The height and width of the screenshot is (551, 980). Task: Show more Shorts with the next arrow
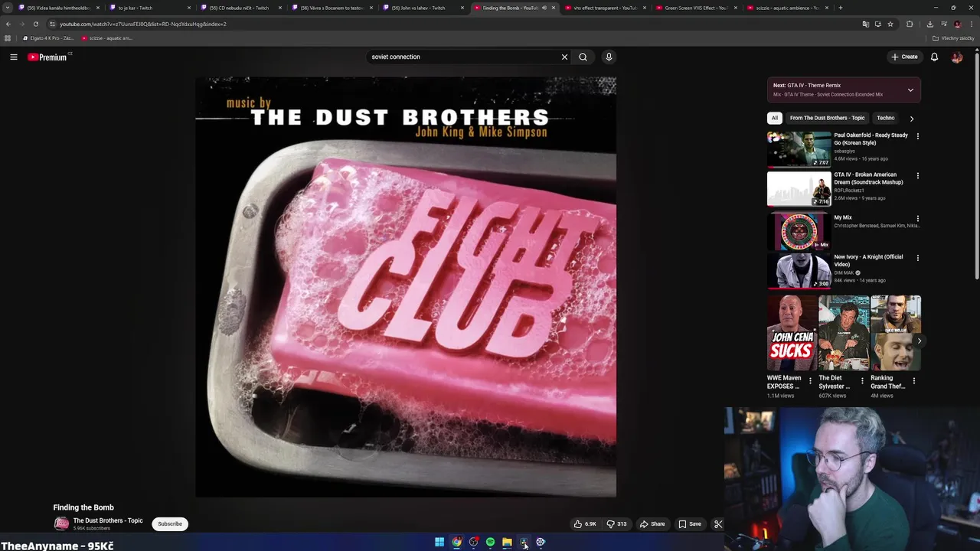[919, 341]
